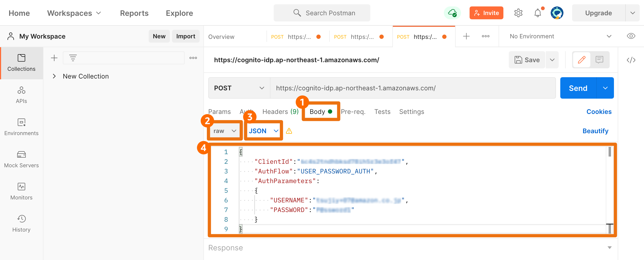Click the JSON warning triangle icon
The width and height of the screenshot is (644, 260).
[289, 131]
